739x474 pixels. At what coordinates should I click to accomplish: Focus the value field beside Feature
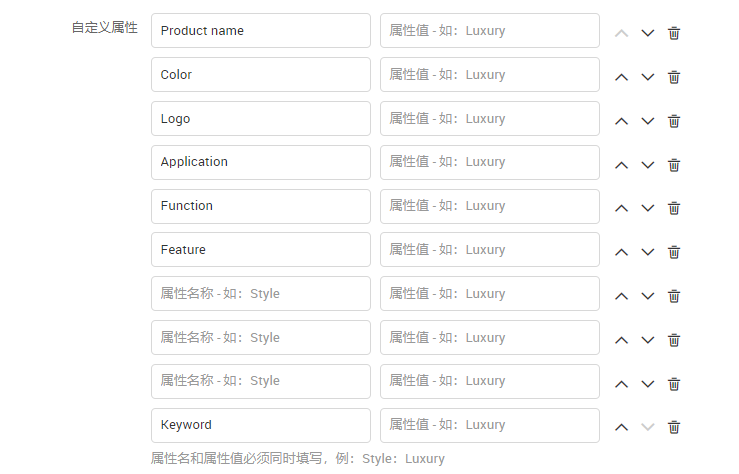pyautogui.click(x=490, y=250)
